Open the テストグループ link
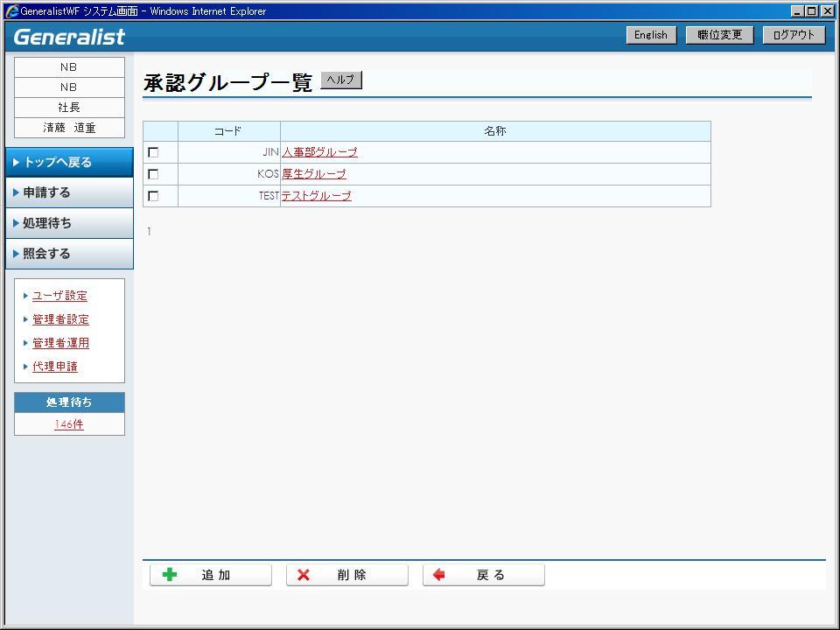 [x=317, y=196]
